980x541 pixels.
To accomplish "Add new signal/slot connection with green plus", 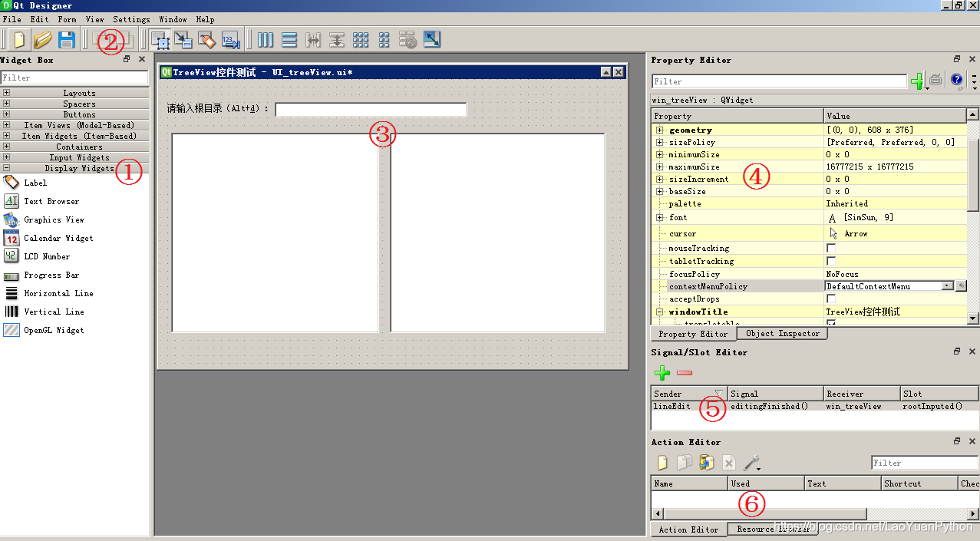I will [662, 373].
